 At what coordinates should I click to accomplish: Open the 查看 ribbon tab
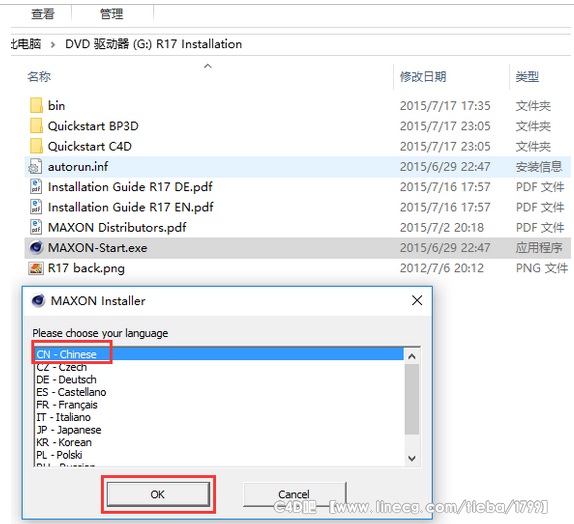click(x=43, y=14)
